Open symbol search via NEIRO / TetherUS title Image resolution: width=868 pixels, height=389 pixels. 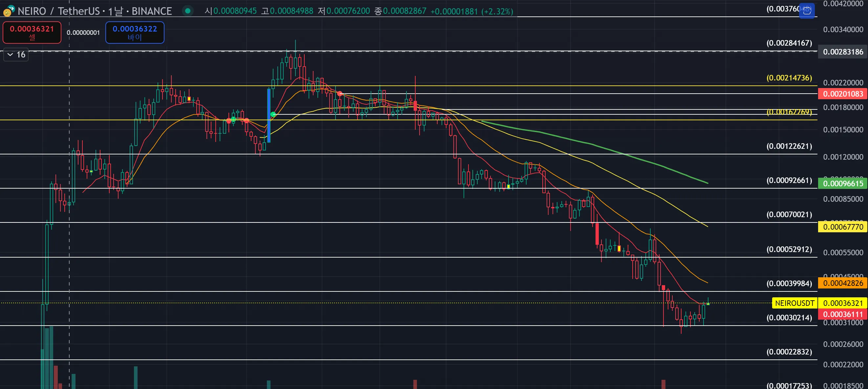[x=59, y=11]
